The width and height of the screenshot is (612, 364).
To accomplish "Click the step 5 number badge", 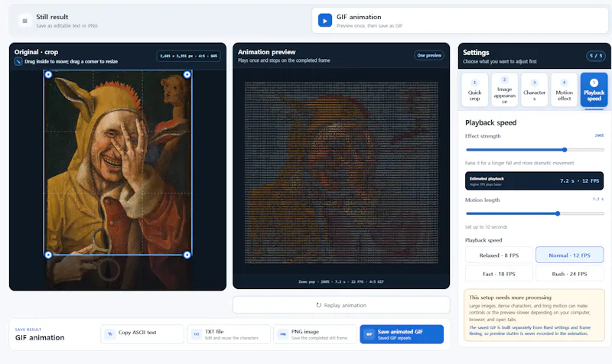I will point(594,83).
